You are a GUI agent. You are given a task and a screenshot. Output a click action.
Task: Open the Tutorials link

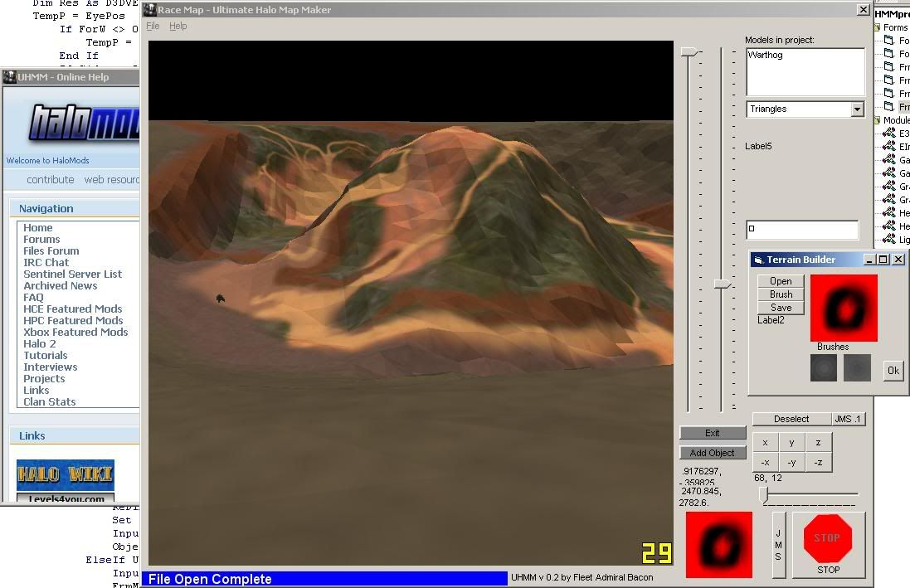pyautogui.click(x=46, y=355)
